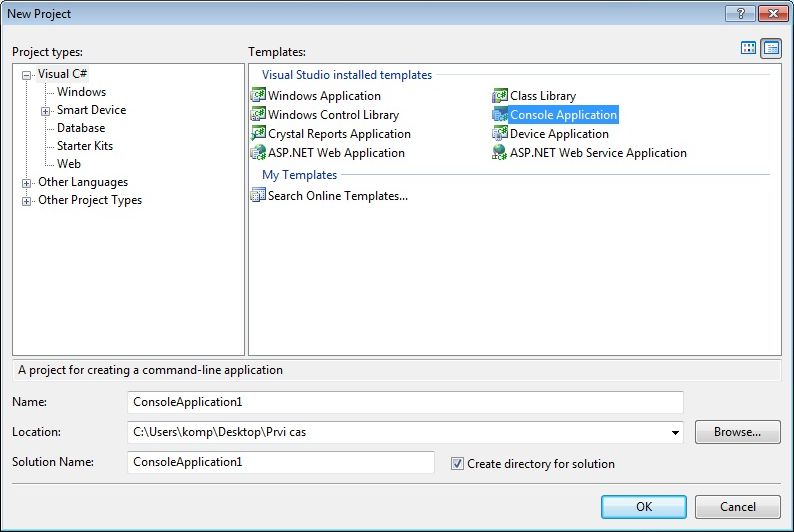794x532 pixels.
Task: Expand the Smart Device node
Action: point(46,111)
